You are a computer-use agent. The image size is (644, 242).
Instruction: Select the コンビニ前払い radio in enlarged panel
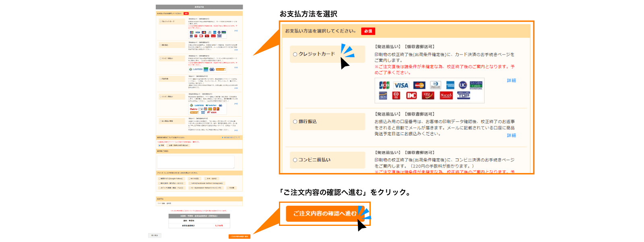pos(295,160)
